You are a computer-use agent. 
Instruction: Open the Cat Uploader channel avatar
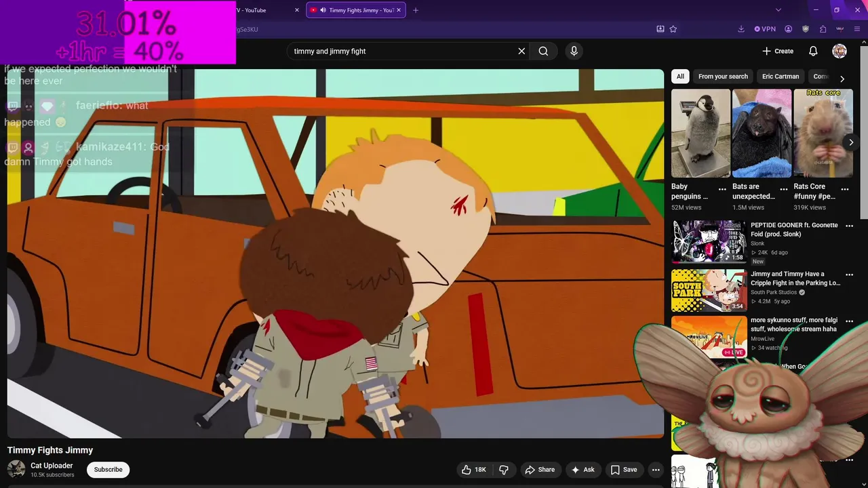16,469
